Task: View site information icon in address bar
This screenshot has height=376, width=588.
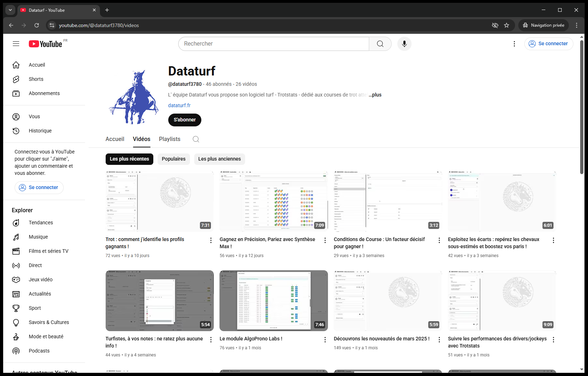Action: [52, 25]
